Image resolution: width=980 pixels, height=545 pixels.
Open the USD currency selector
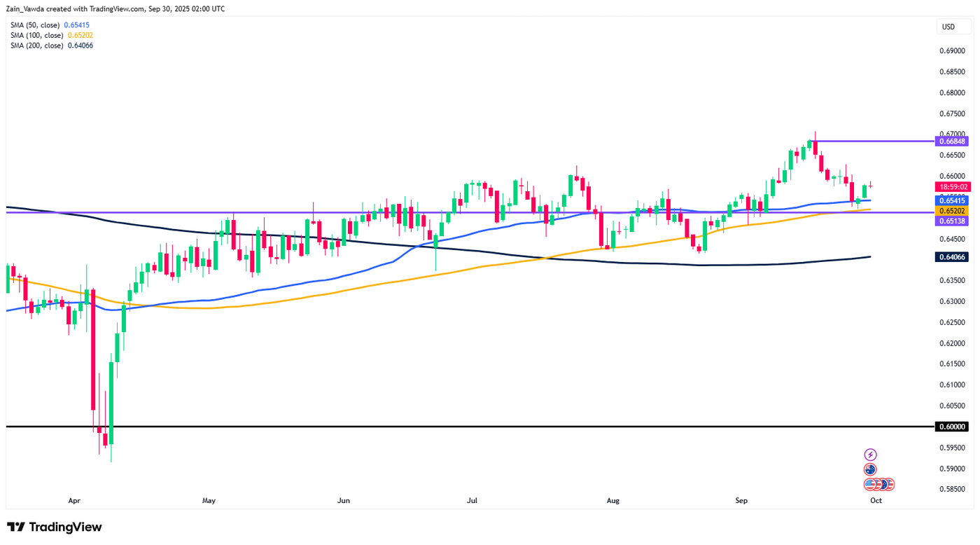click(x=953, y=27)
